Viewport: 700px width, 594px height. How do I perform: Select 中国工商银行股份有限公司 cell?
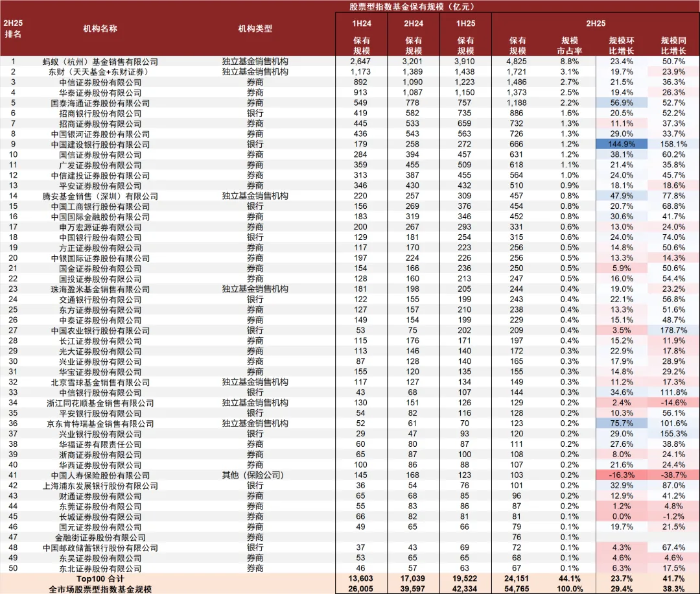point(100,207)
